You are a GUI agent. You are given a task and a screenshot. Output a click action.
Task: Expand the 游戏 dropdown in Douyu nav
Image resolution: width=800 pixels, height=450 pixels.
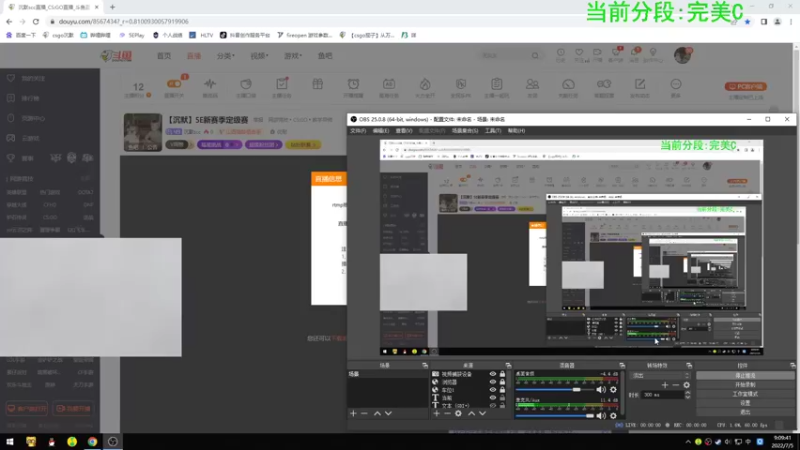293,56
